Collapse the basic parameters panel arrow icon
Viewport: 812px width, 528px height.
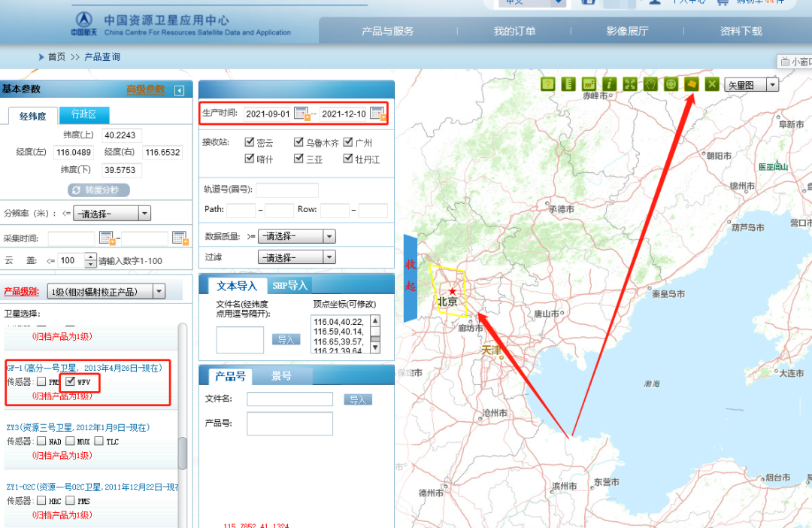pyautogui.click(x=179, y=91)
